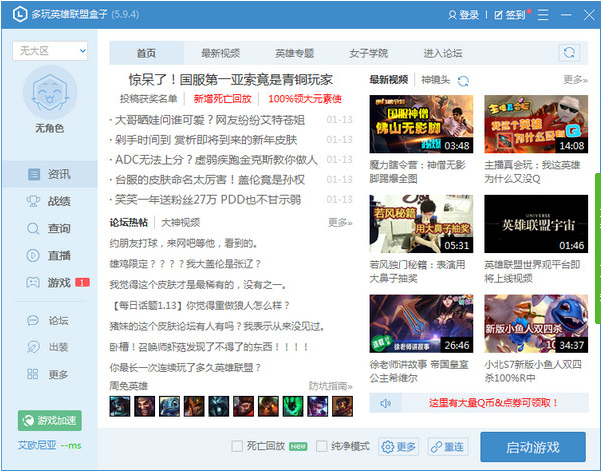
Task: Expand the 无大区 server dropdown
Action: [x=50, y=51]
